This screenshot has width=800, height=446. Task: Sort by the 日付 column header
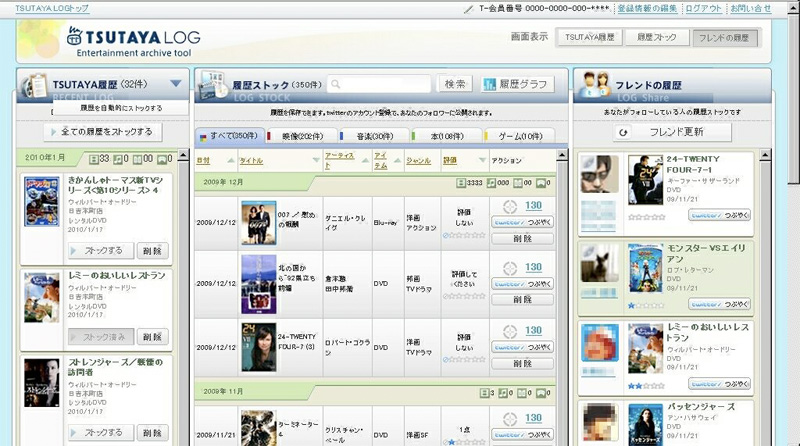(203, 160)
